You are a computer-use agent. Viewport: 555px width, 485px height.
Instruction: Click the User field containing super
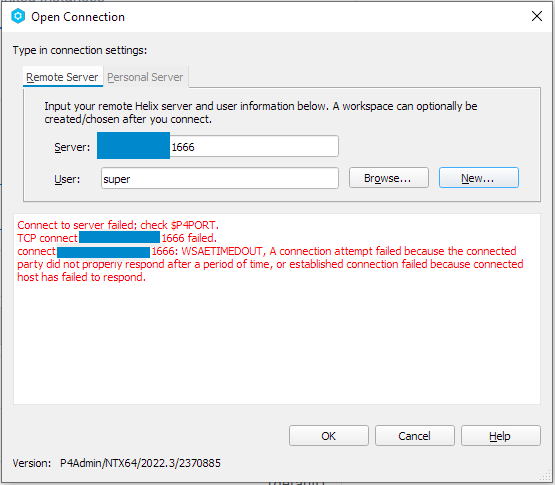coord(220,178)
